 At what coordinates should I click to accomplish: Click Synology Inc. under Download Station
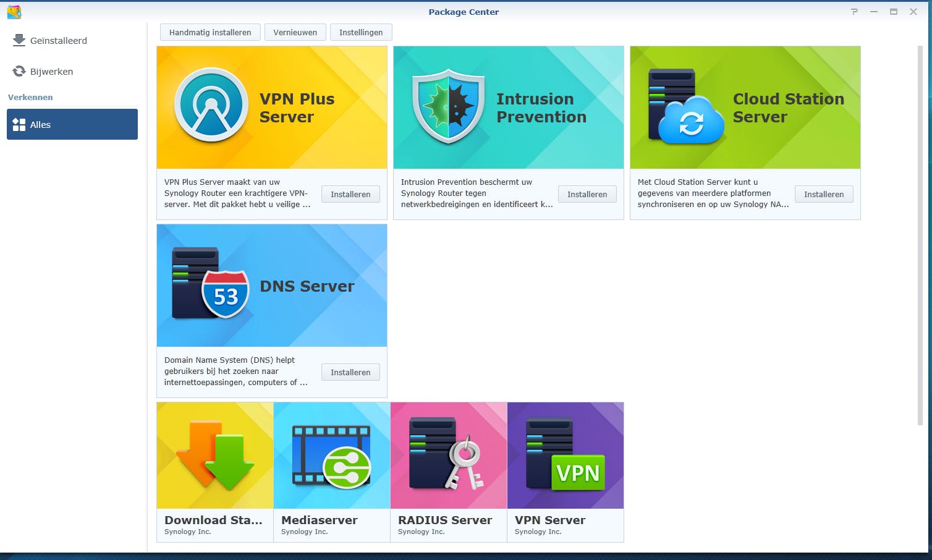pos(188,532)
